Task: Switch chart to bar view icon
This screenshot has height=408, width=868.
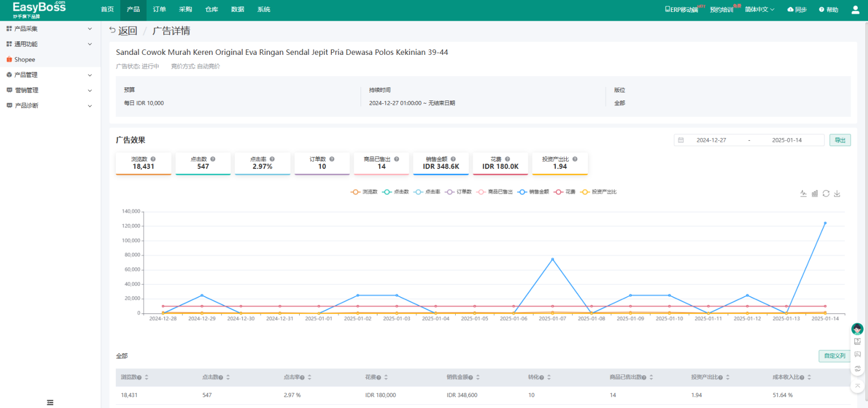Action: click(815, 193)
